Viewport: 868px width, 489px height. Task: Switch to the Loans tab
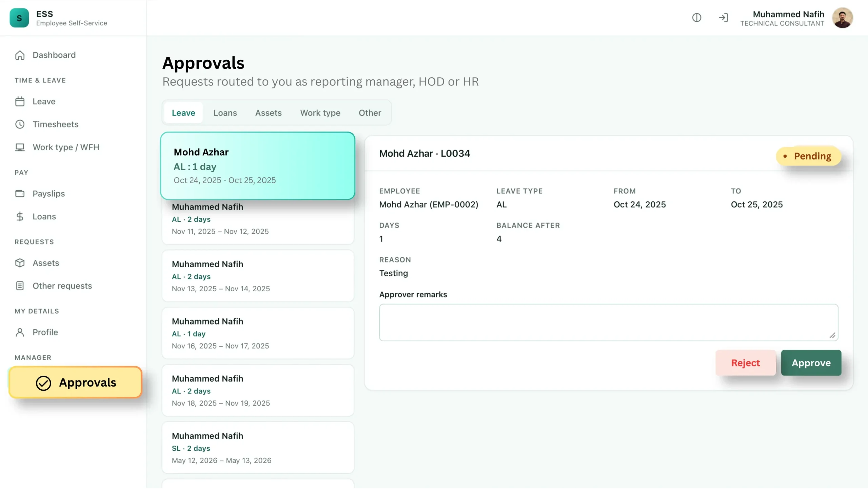[x=225, y=113]
